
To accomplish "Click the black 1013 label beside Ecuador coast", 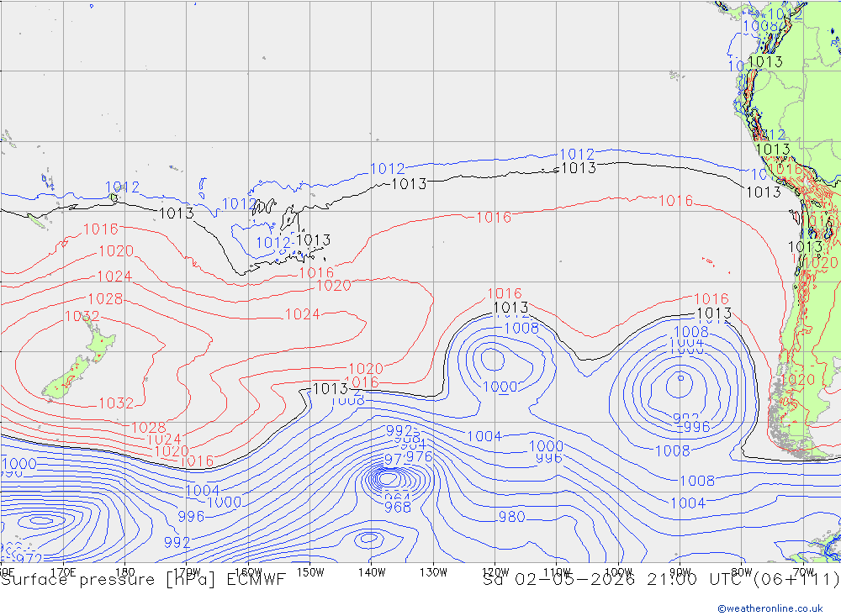I will click(x=764, y=62).
